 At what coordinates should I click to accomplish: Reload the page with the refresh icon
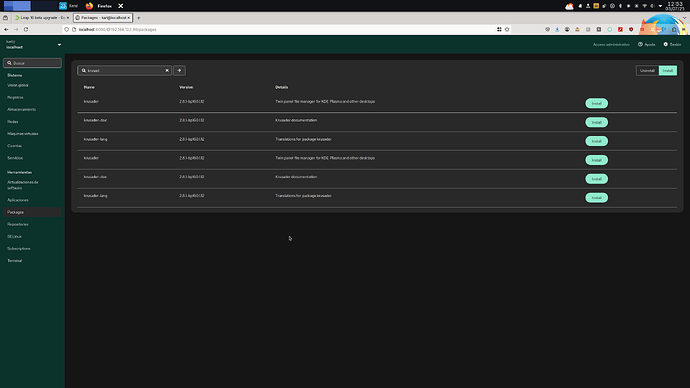click(x=26, y=29)
